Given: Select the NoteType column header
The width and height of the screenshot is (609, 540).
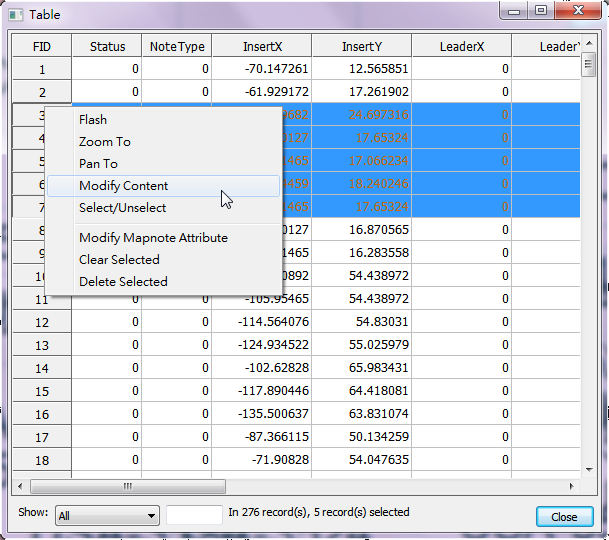Looking at the screenshot, I should 177,47.
